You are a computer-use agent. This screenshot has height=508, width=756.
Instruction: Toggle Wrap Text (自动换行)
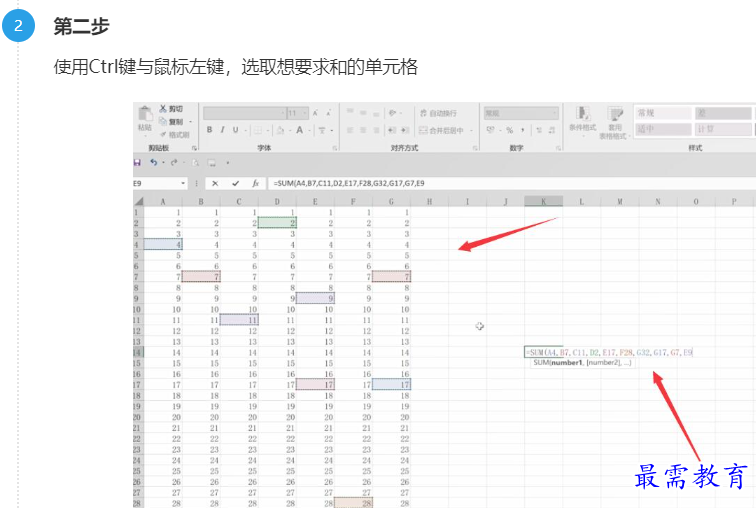coord(438,113)
